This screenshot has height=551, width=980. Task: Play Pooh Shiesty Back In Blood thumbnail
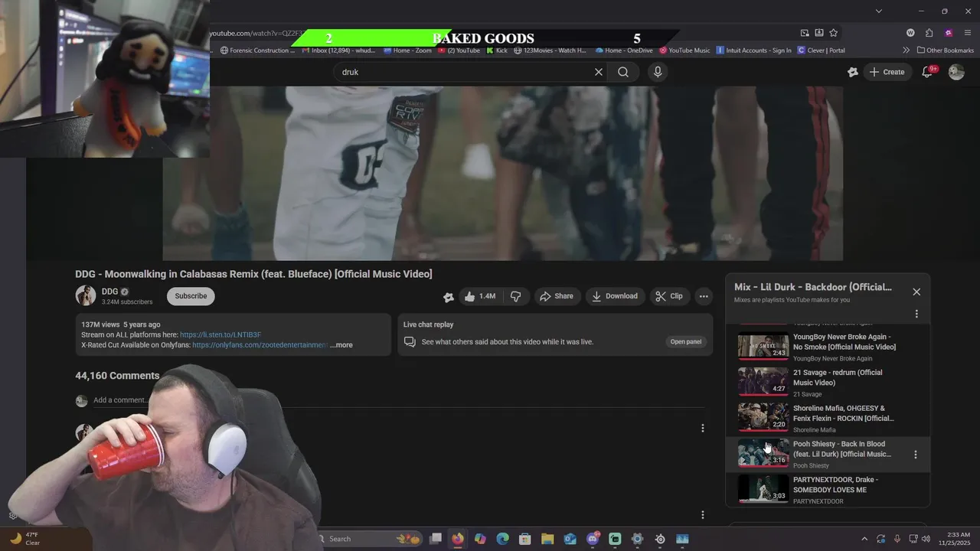click(763, 452)
